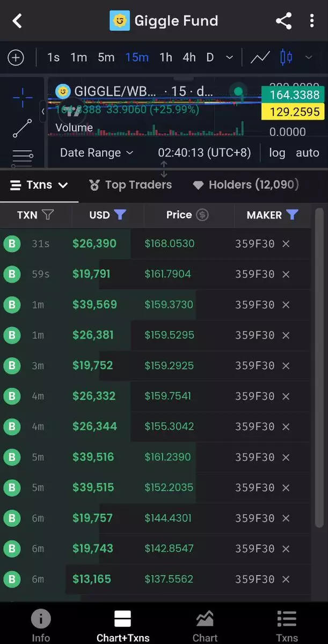Switch to the Top Traders tab
The width and height of the screenshot is (328, 644).
click(x=130, y=185)
